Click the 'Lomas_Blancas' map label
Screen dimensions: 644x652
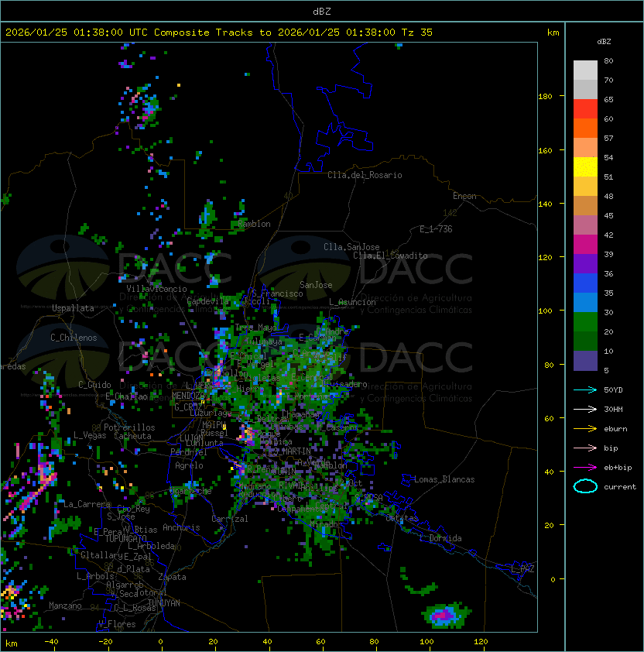(444, 479)
